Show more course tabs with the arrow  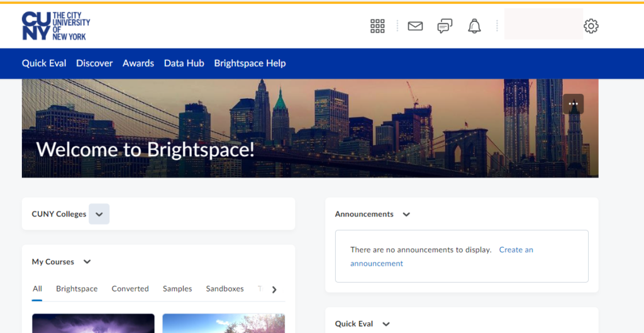274,290
